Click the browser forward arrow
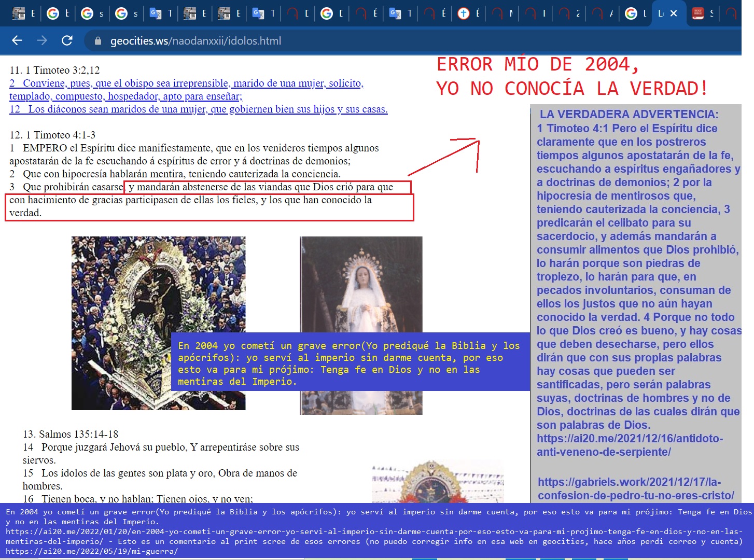The image size is (754, 560). [x=42, y=40]
